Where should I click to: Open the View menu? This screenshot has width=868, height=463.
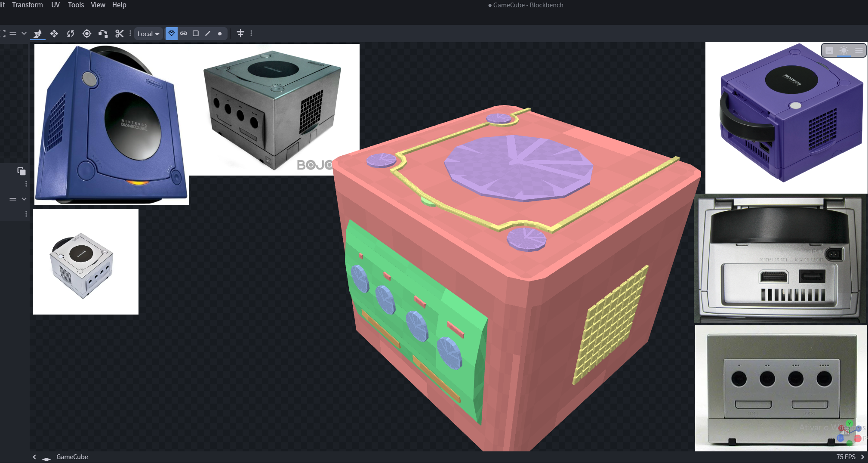pos(98,5)
